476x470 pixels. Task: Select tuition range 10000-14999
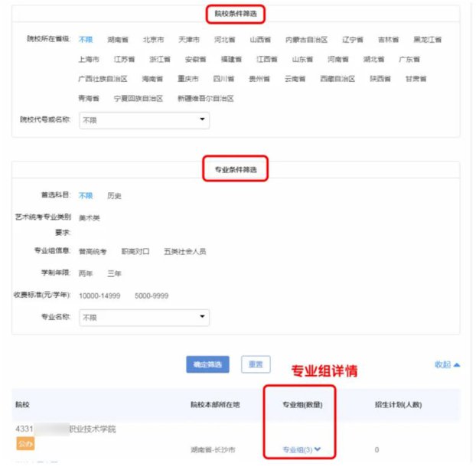[99, 295]
